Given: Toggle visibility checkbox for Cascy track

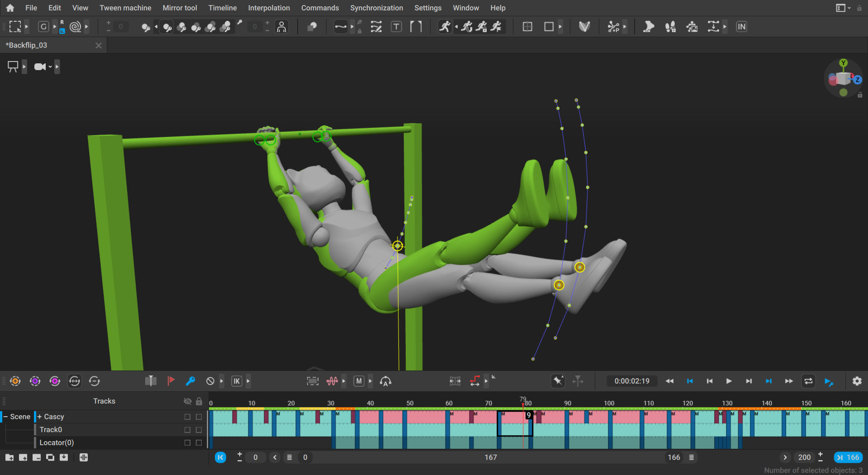Looking at the screenshot, I should click(187, 417).
